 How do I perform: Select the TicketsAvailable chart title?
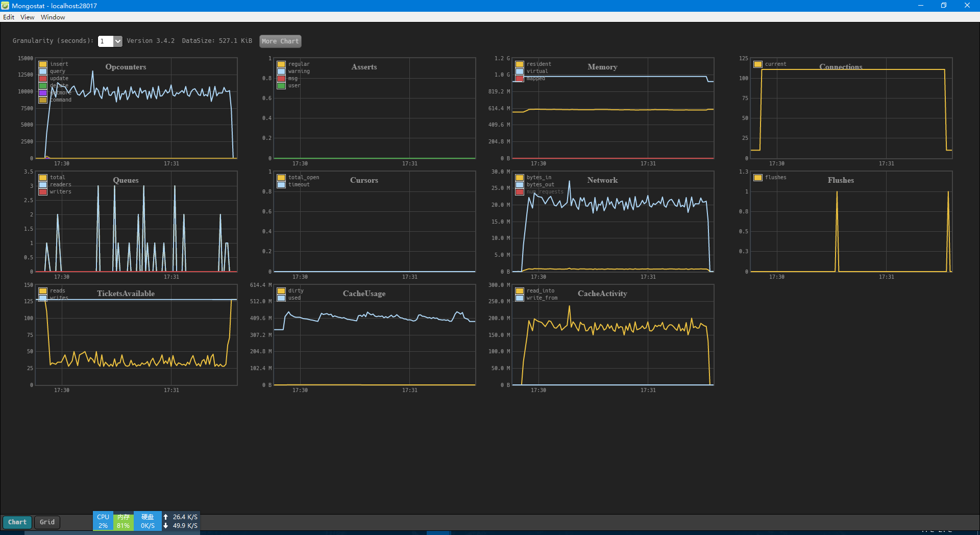126,294
